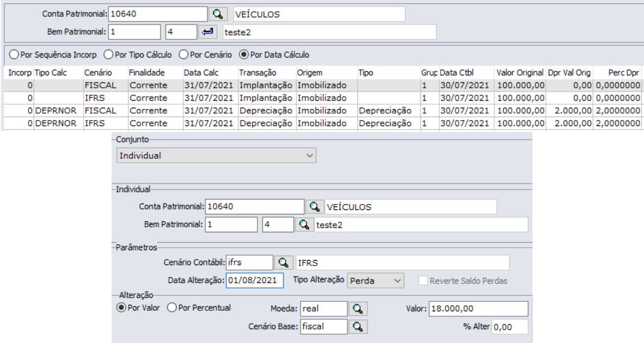Screen dimensions: 644x343
Task: Click the Individual Bem Patrimonial input with 1
Action: pyautogui.click(x=232, y=225)
